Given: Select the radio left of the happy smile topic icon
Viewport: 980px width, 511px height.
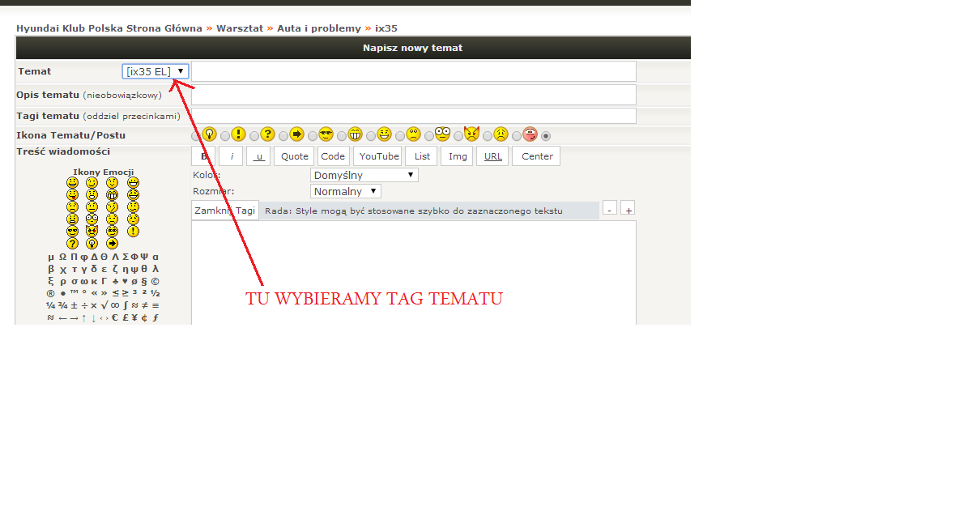Looking at the screenshot, I should (x=371, y=136).
